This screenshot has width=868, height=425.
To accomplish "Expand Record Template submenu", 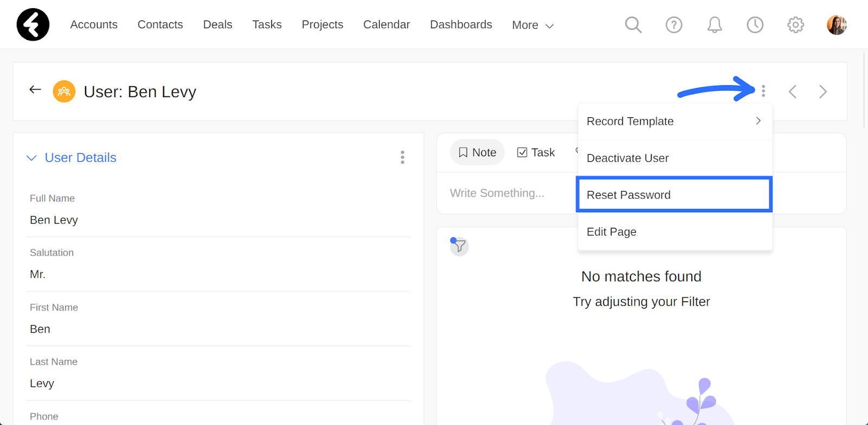I will 675,122.
